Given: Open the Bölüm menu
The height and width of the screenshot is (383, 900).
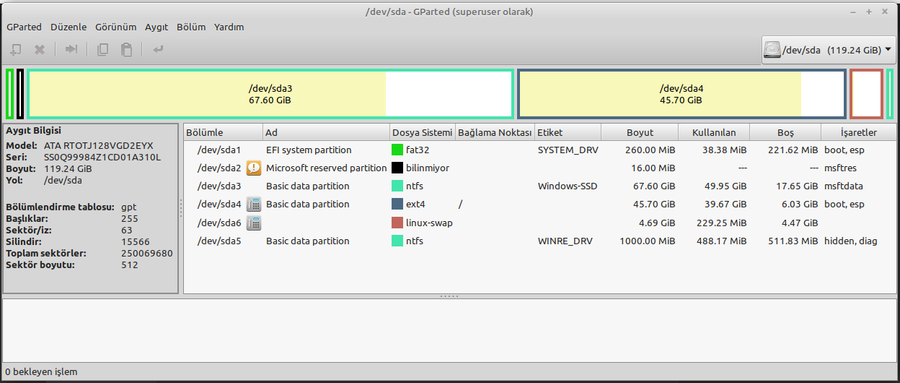Looking at the screenshot, I should click(191, 27).
